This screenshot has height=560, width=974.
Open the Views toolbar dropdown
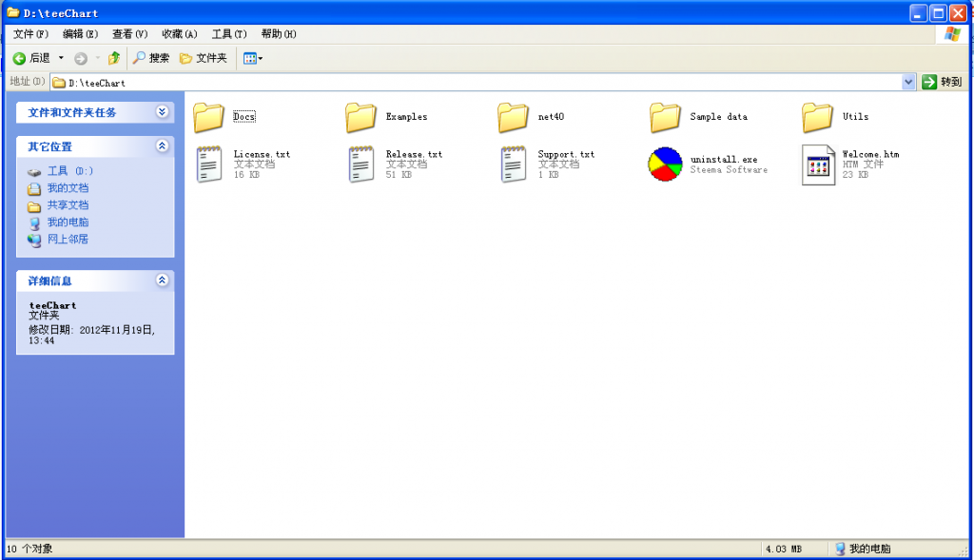point(253,58)
